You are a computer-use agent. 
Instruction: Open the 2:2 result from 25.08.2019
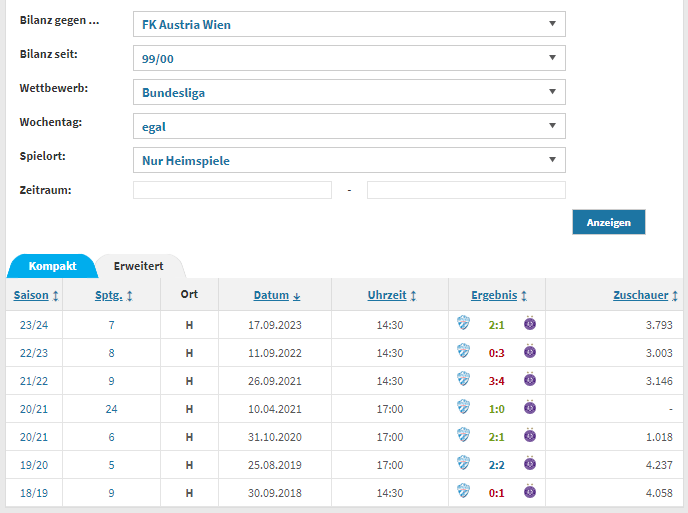pos(497,464)
